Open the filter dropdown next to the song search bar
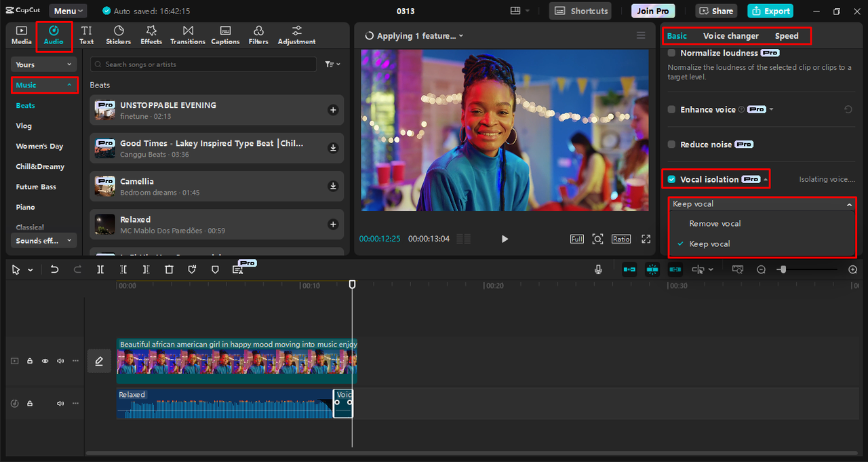This screenshot has width=868, height=462. (332, 64)
